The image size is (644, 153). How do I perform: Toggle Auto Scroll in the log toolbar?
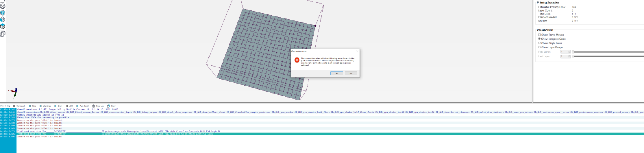click(x=77, y=106)
